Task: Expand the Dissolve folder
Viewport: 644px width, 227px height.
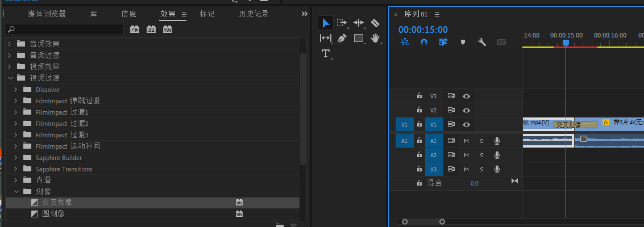Action: pos(16,90)
